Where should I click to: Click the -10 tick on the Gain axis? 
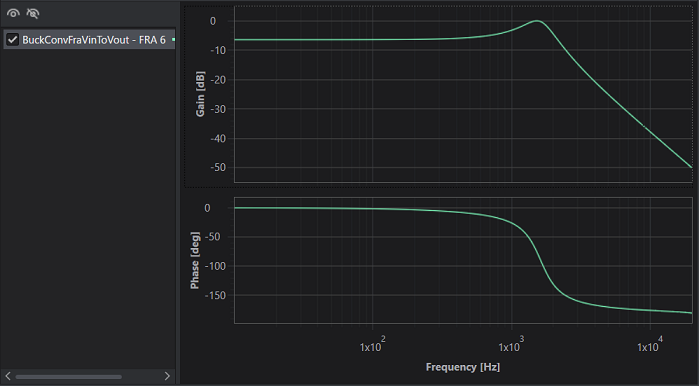point(218,50)
